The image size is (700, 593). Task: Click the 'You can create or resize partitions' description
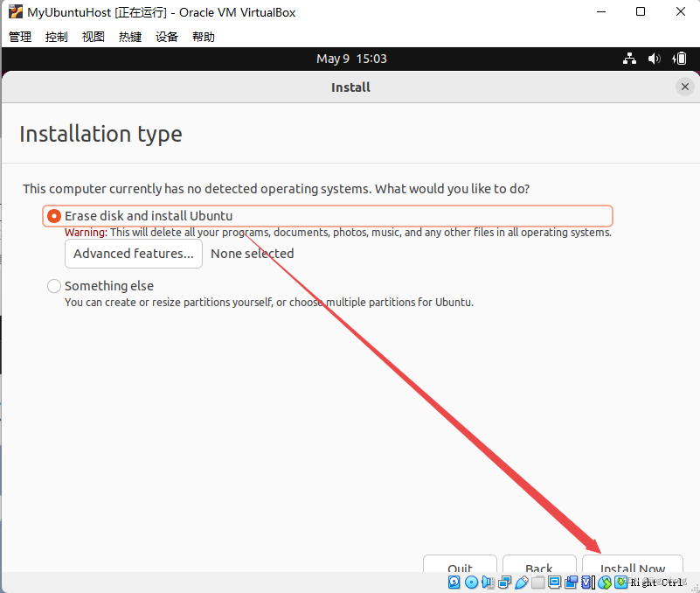269,303
